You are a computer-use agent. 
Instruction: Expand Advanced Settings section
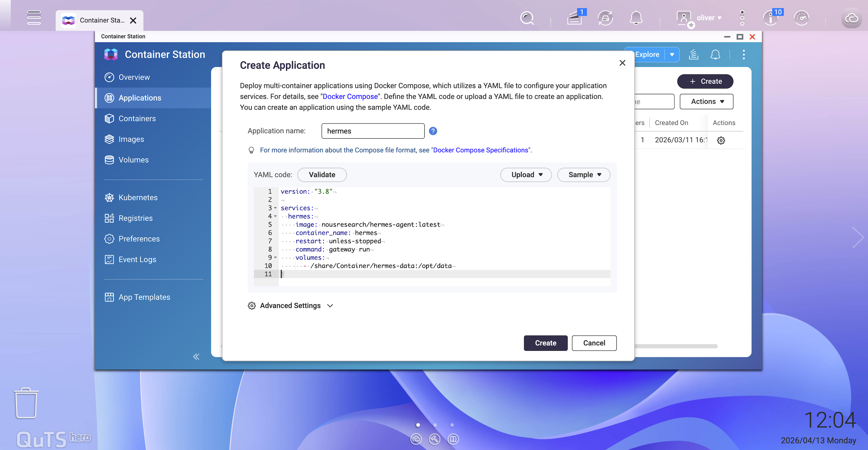pos(291,305)
